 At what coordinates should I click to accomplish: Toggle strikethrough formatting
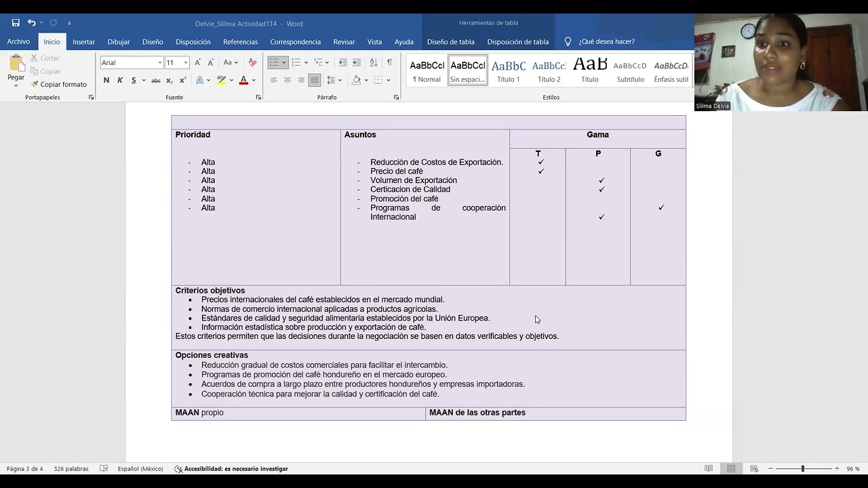155,80
